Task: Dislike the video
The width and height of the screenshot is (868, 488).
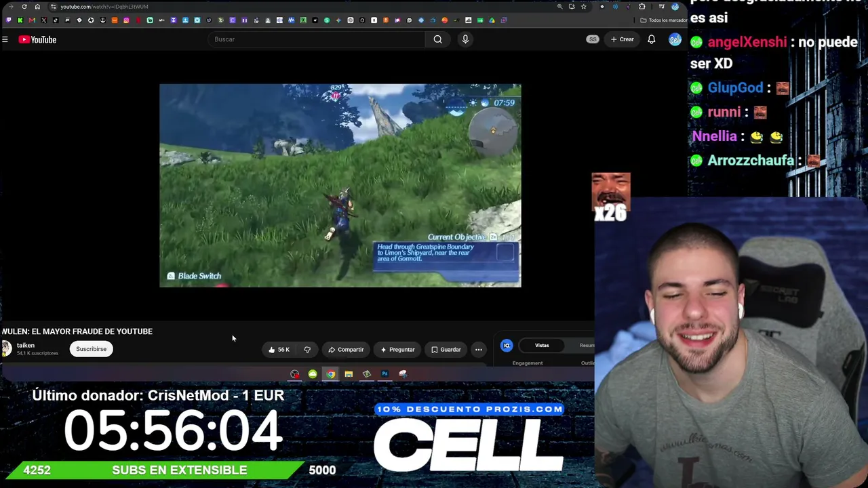Action: coord(307,350)
